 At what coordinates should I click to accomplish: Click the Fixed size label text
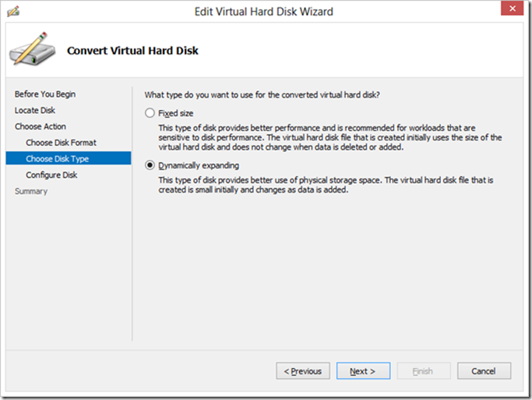(176, 113)
